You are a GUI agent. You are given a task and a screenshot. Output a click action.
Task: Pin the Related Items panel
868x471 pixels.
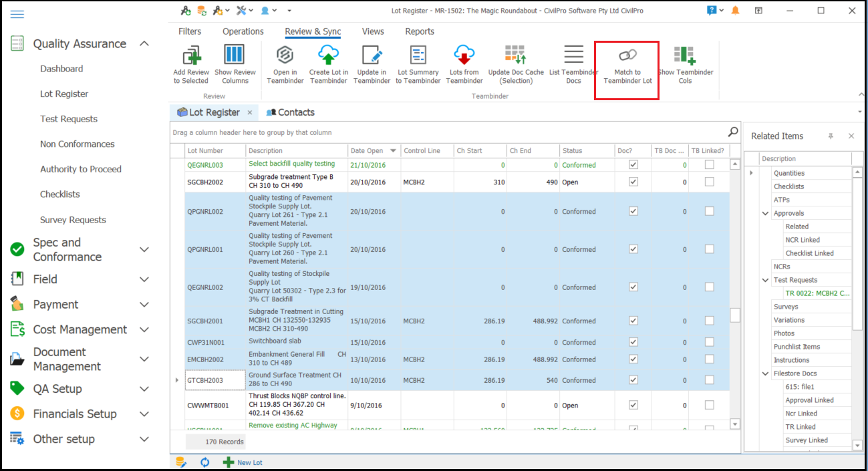pyautogui.click(x=831, y=136)
